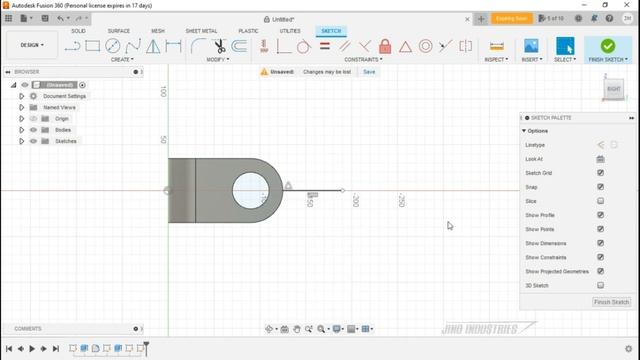This screenshot has height=360, width=640.
Task: Select the Spline sketch tool
Action: point(133,46)
